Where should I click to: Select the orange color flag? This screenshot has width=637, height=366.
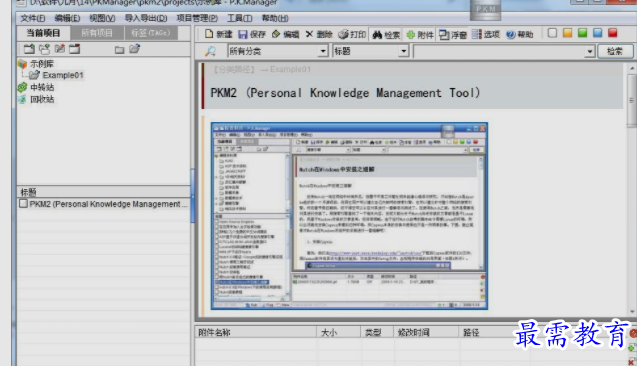point(568,33)
